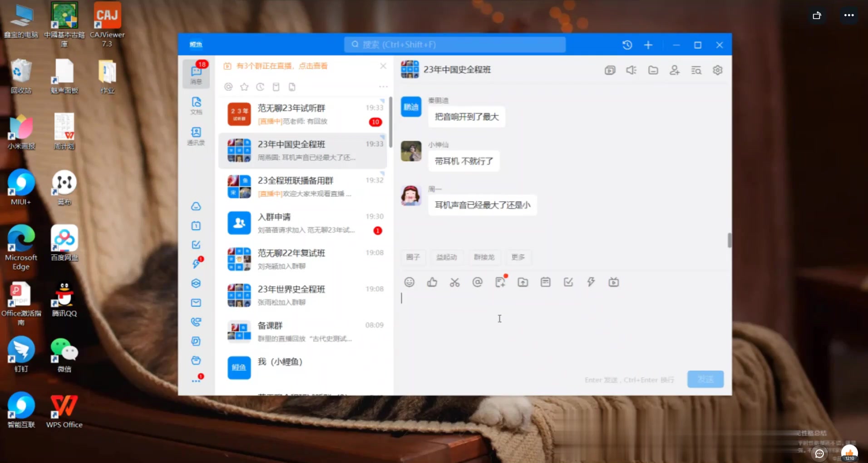Click the avatar next to 把音响开到了最大
Viewport: 868px width, 463px height.
click(411, 107)
